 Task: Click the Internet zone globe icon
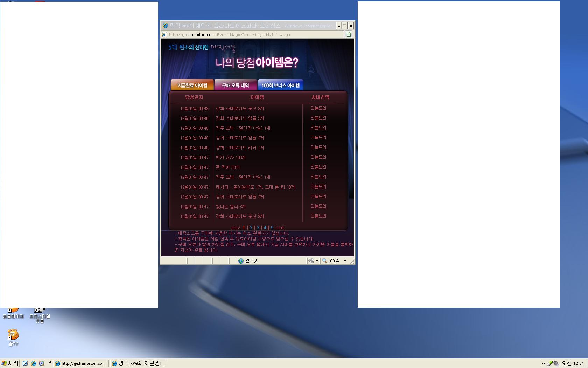(x=241, y=261)
